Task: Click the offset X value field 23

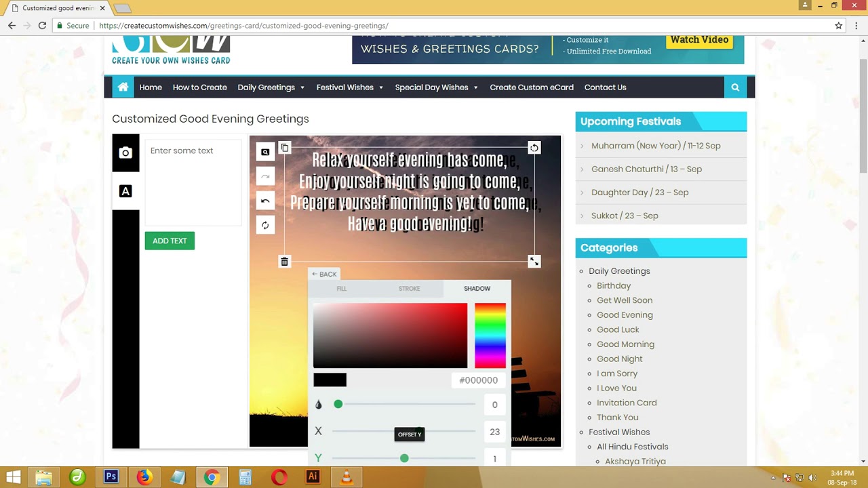Action: [x=494, y=432]
